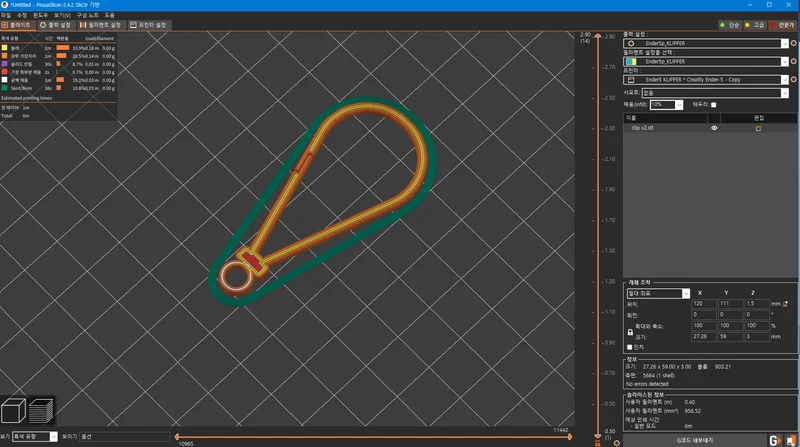Expand the supports dropdown
The image size is (800, 447).
[x=785, y=93]
